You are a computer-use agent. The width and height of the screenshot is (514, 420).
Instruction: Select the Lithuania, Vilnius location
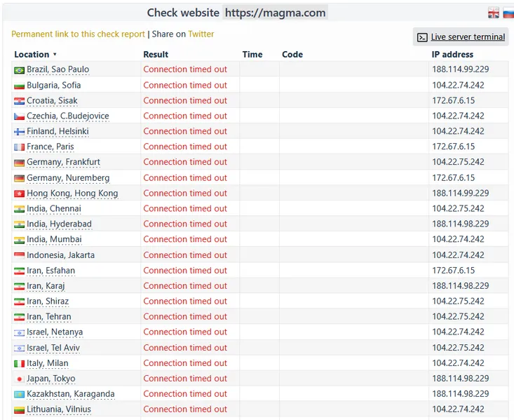coord(59,409)
